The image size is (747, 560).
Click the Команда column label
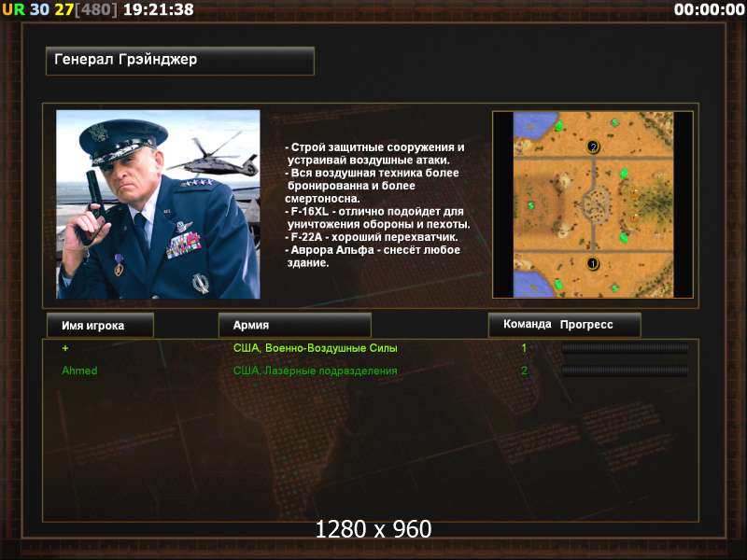coord(527,324)
